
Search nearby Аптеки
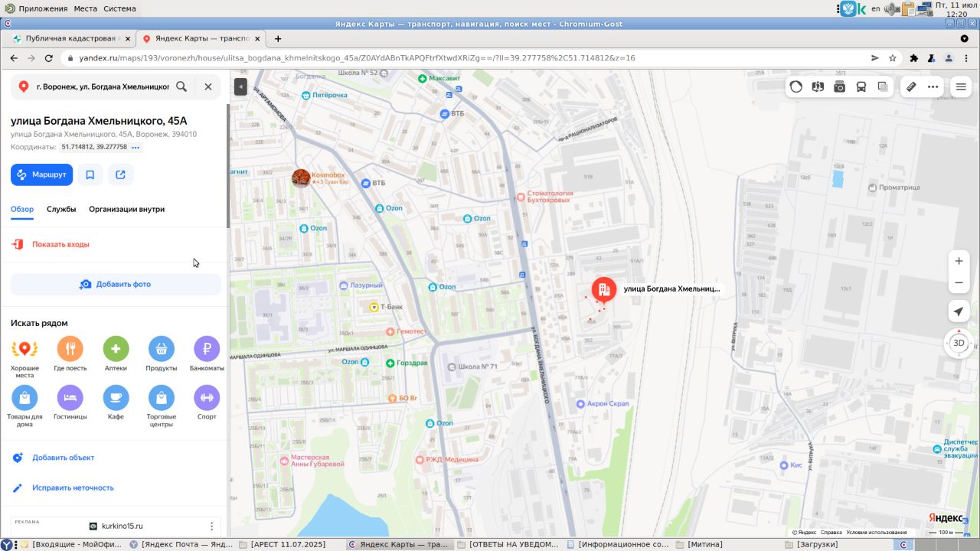pyautogui.click(x=116, y=349)
